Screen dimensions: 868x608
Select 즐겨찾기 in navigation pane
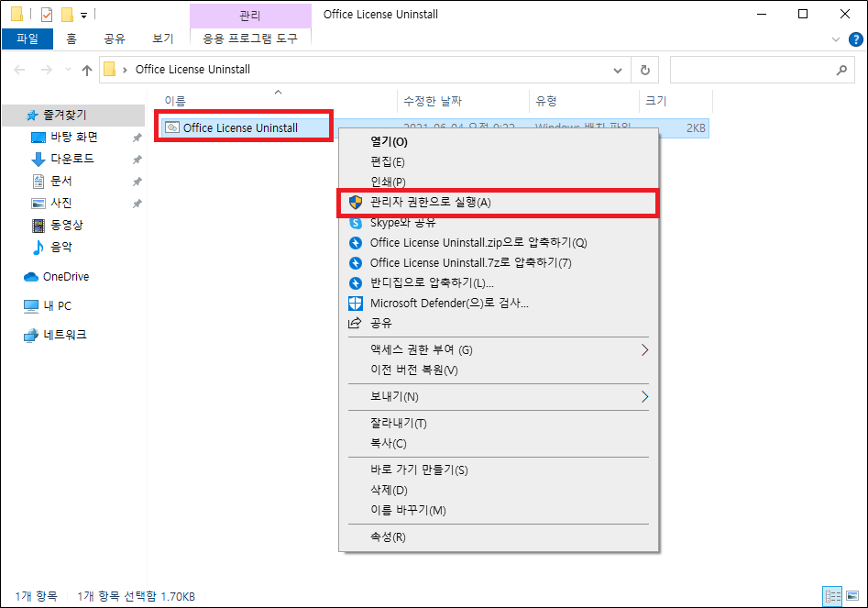pyautogui.click(x=74, y=116)
